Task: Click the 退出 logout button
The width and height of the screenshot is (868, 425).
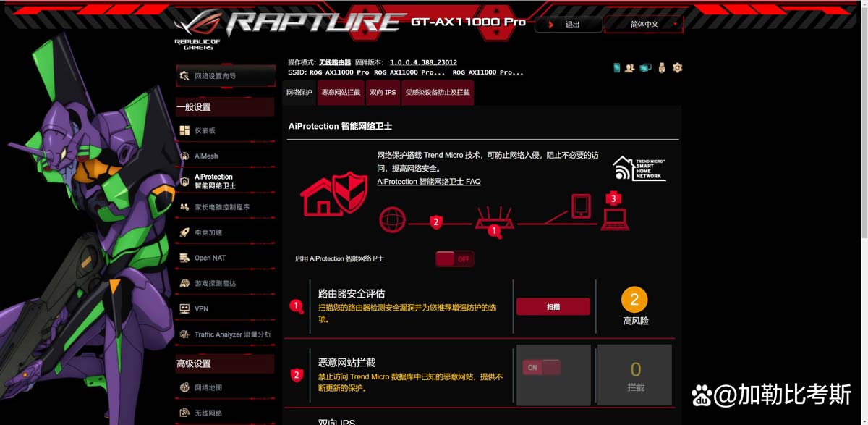Action: (x=569, y=24)
